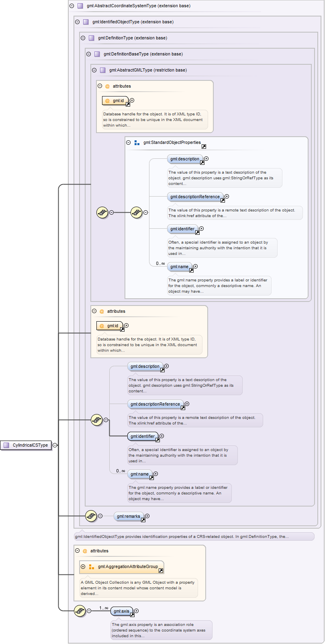Collapse the gml:DefinitionType extension base
This screenshot has height=644, width=325.
(83, 38)
